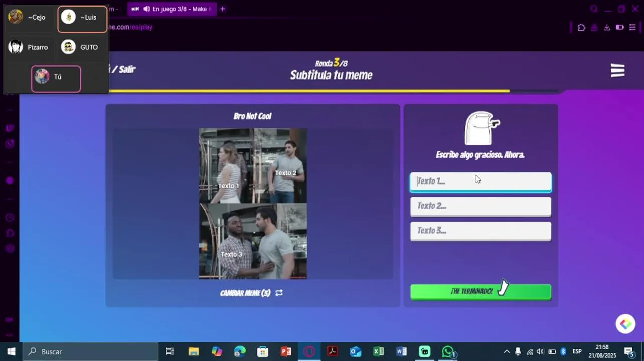Select ~Cejo in the voice overlay
The width and height of the screenshot is (644, 361).
(x=29, y=17)
